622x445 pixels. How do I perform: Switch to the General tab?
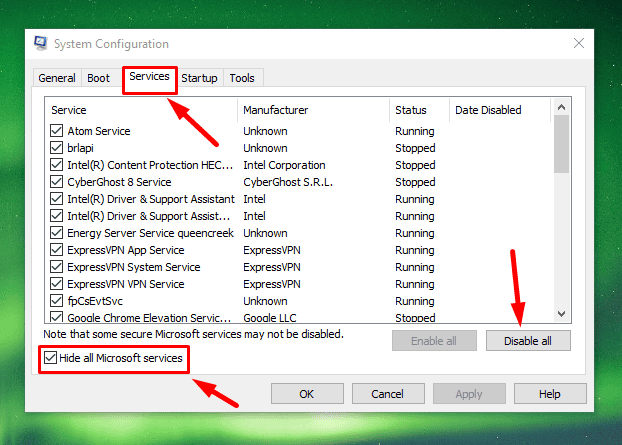point(57,78)
